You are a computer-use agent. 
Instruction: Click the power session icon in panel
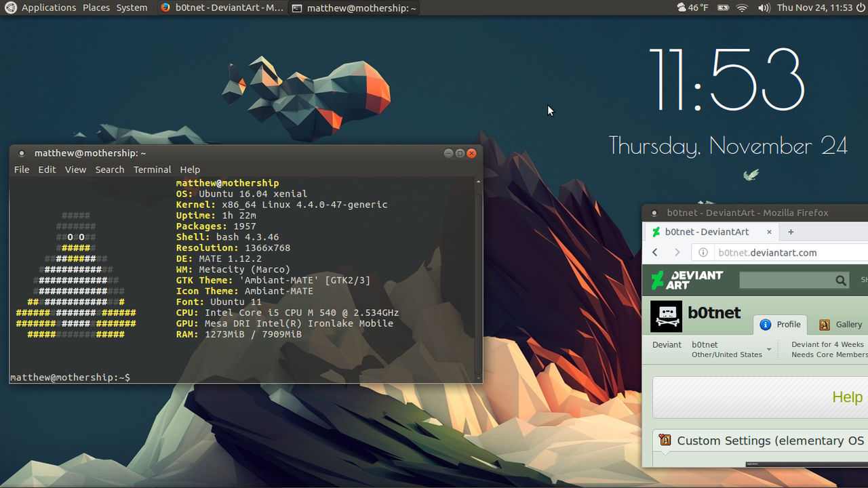coord(861,7)
